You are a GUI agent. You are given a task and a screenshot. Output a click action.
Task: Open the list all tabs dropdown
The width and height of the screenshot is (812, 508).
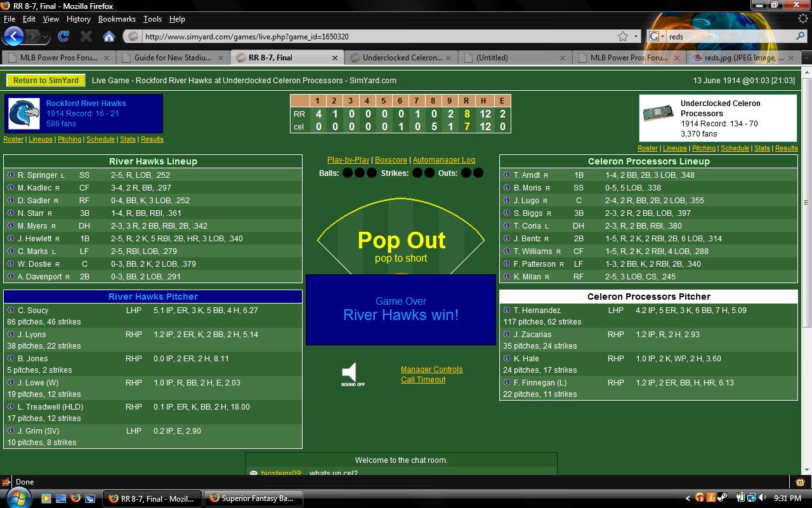pos(806,57)
